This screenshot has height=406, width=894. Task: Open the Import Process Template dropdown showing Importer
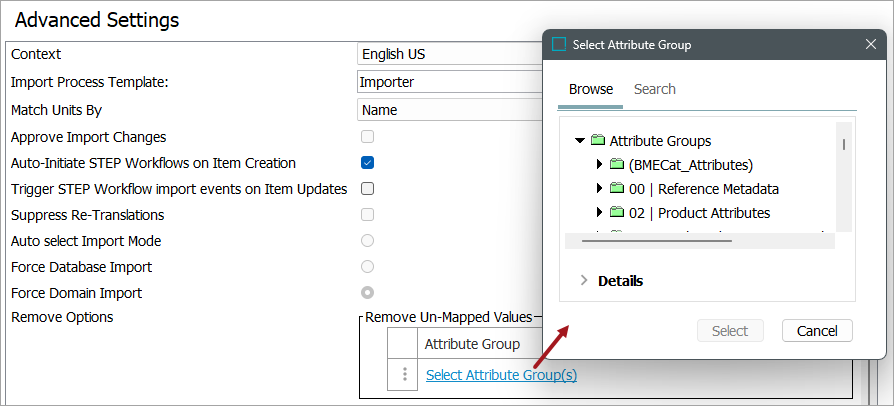449,82
